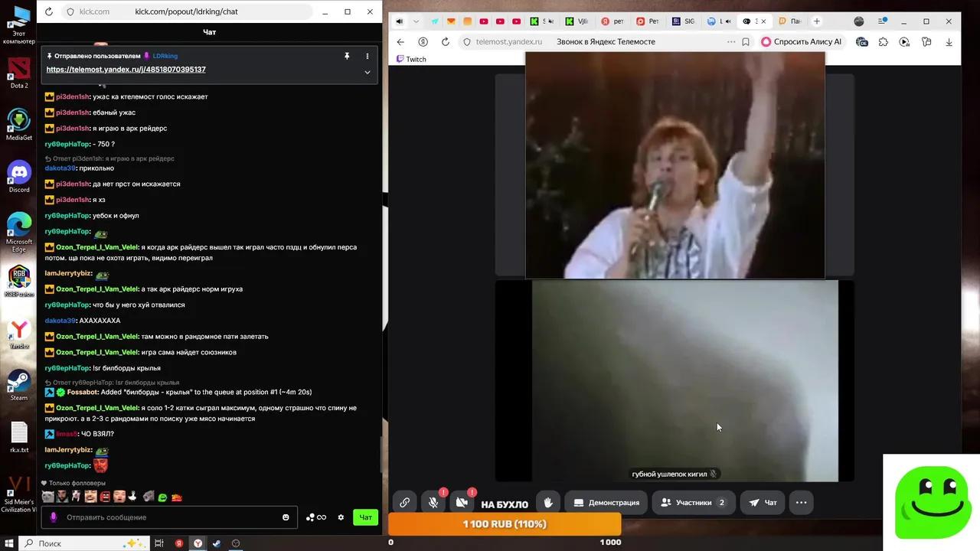Click Спросить Алису AI button

[802, 41]
